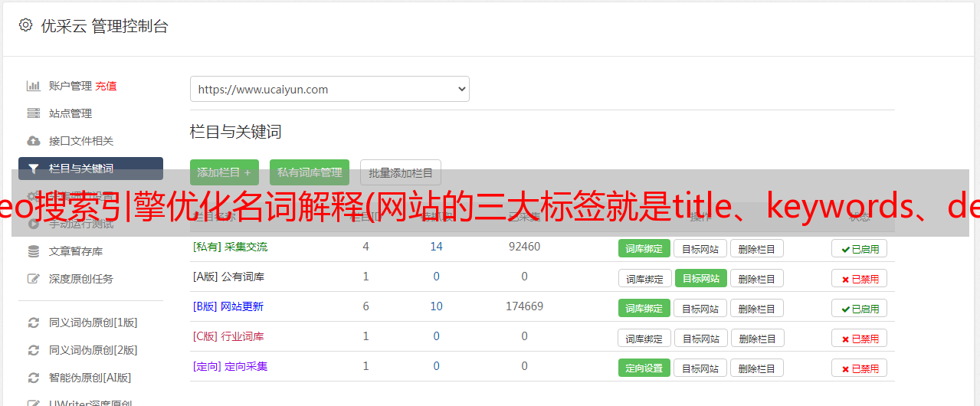Click 删除栏目 in the 网站更新 row
Viewport: 980px width, 406px height.
[757, 308]
